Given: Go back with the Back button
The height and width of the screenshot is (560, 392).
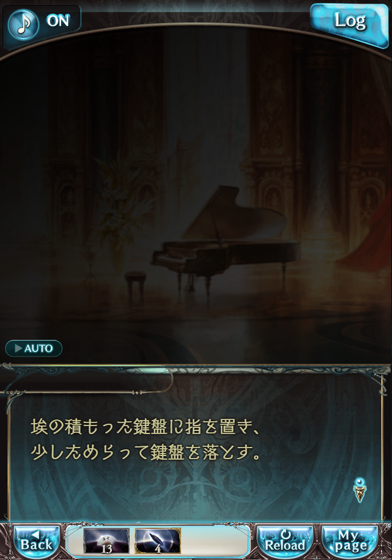Looking at the screenshot, I should 37,540.
